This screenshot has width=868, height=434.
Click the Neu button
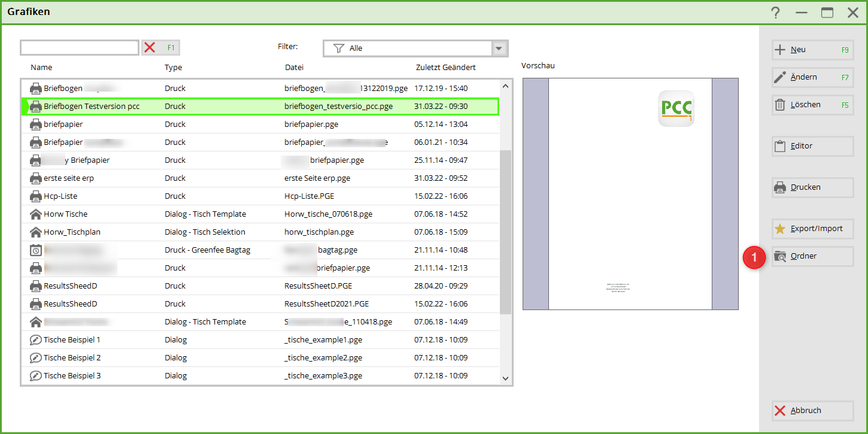pyautogui.click(x=812, y=50)
